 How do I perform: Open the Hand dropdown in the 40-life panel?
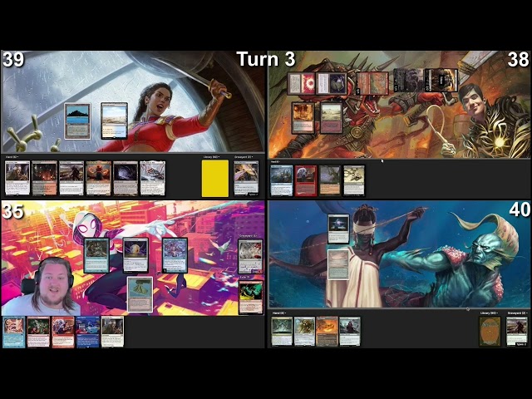coord(279,313)
